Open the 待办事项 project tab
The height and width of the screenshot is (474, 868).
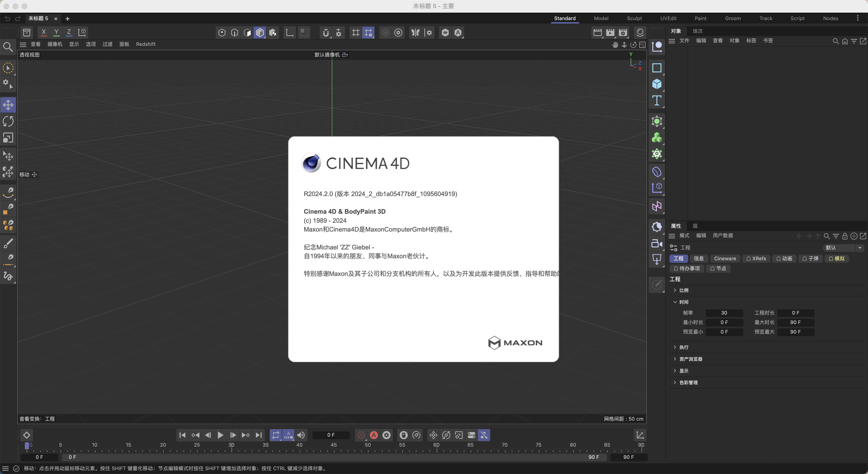coord(687,268)
